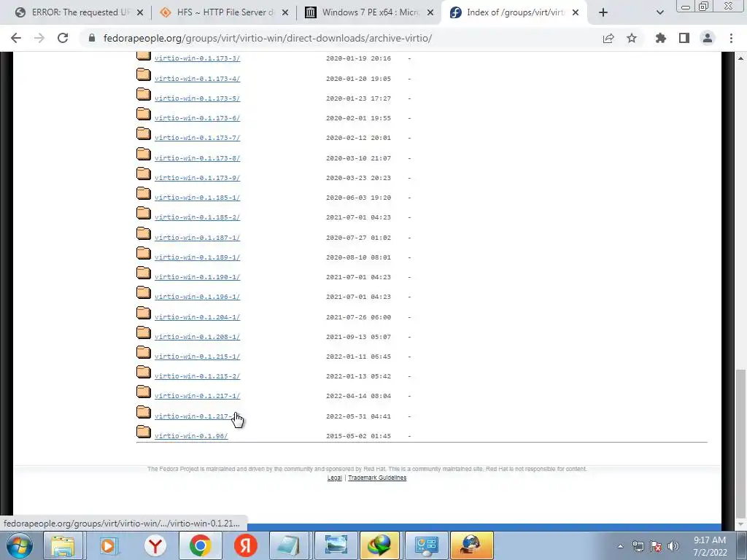Open the virtio-win-0.1.189-1/ folder link
This screenshot has height=560, width=747.
[197, 257]
